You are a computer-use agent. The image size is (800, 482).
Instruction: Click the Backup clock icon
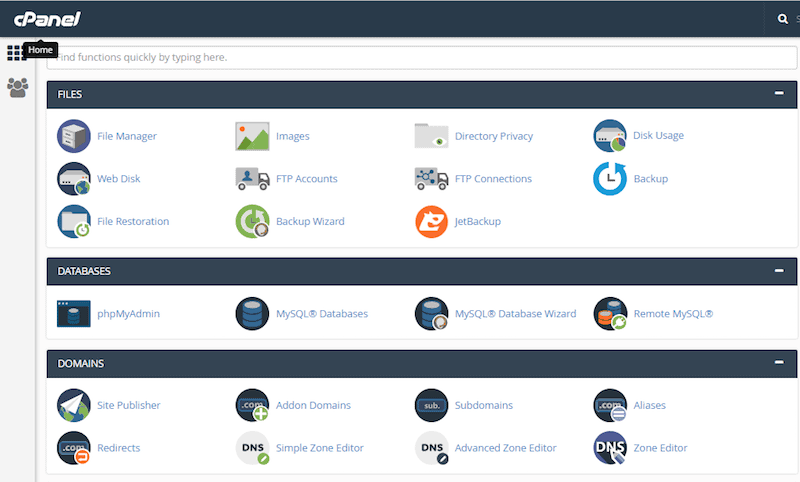(610, 179)
